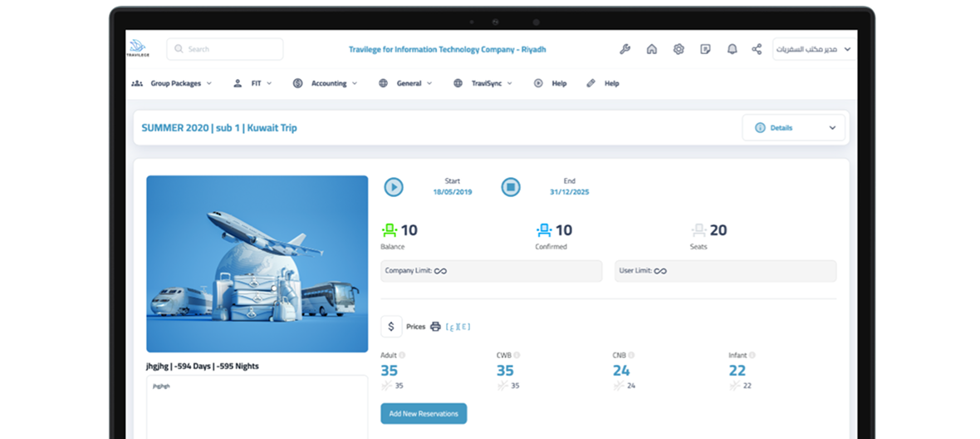
Task: Click the info icon beside Infant
Action: 752,355
